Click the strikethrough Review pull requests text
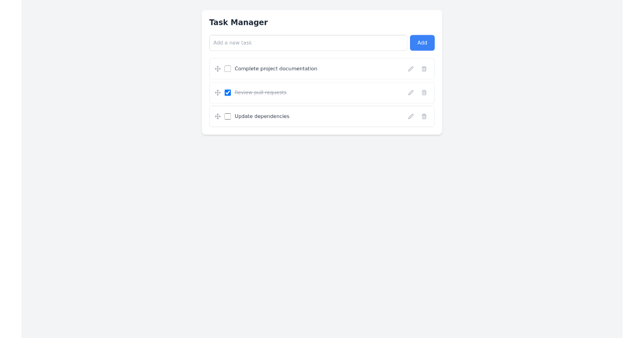 tap(260, 92)
